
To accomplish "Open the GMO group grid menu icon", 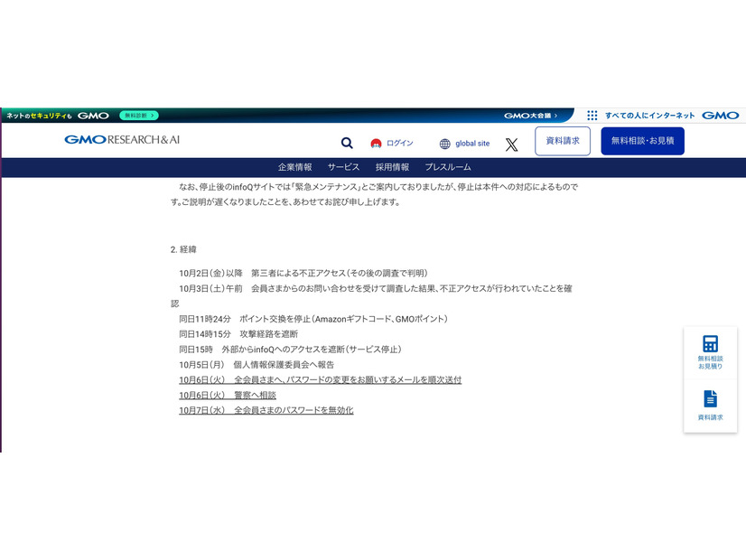I will click(592, 115).
